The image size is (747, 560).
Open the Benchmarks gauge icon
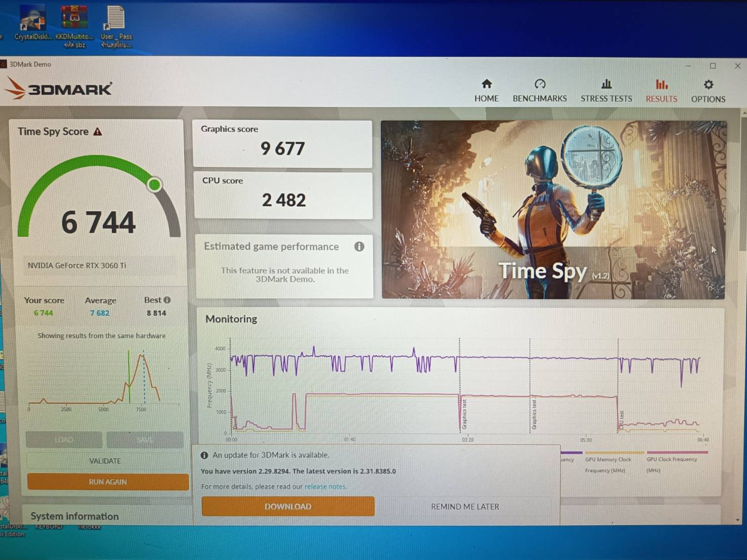pos(540,84)
